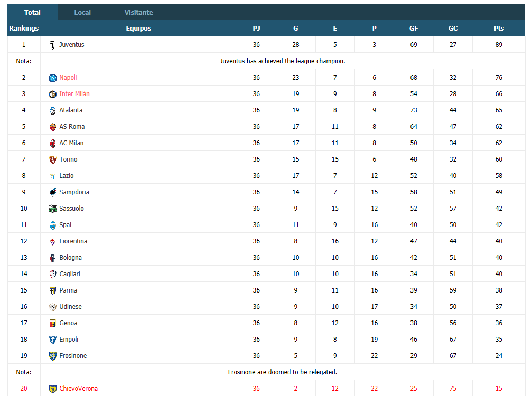Open the Inter Milán team link
This screenshot has height=396, width=532.
point(74,94)
